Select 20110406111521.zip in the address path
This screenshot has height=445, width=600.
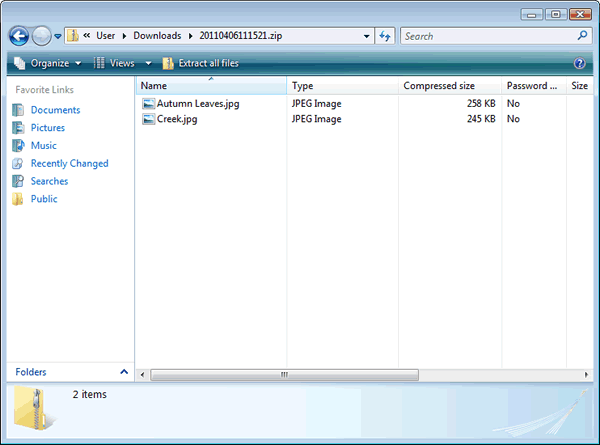(x=241, y=36)
